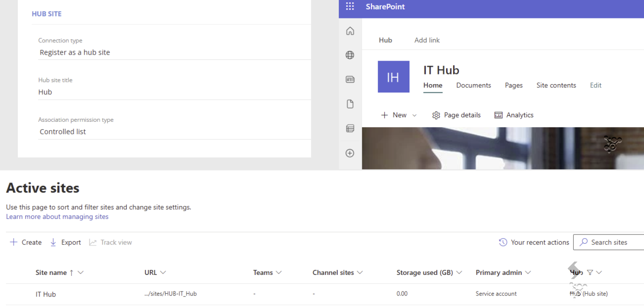Open the URL column chevron menu
644x308 pixels.
coord(163,273)
